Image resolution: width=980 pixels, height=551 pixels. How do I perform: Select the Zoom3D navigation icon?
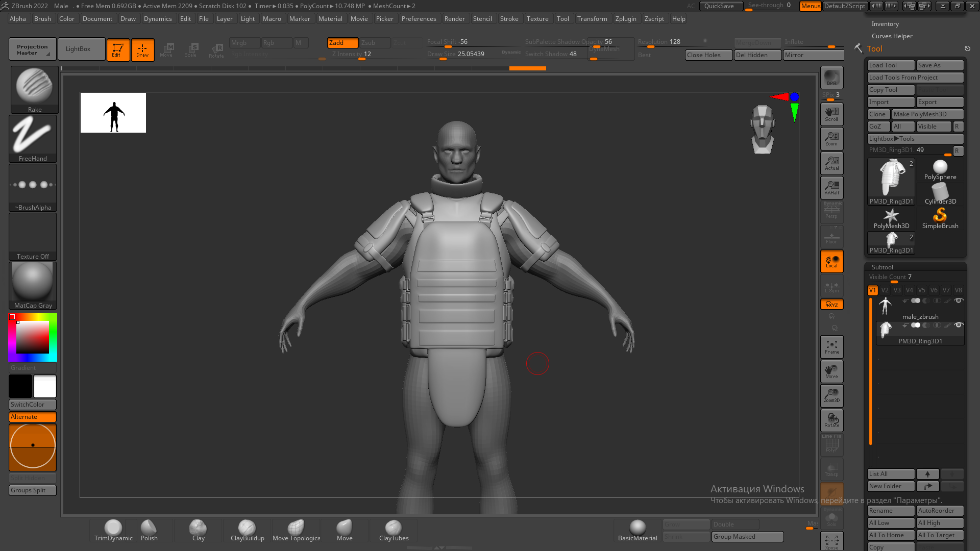[x=831, y=396]
